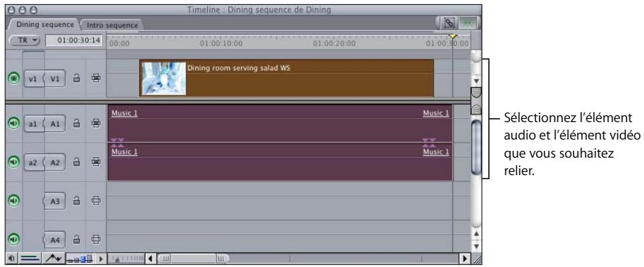Screen dimensions: 644x267
Task: Click the current timecode field 01:00:30:14
Action: click(x=74, y=40)
